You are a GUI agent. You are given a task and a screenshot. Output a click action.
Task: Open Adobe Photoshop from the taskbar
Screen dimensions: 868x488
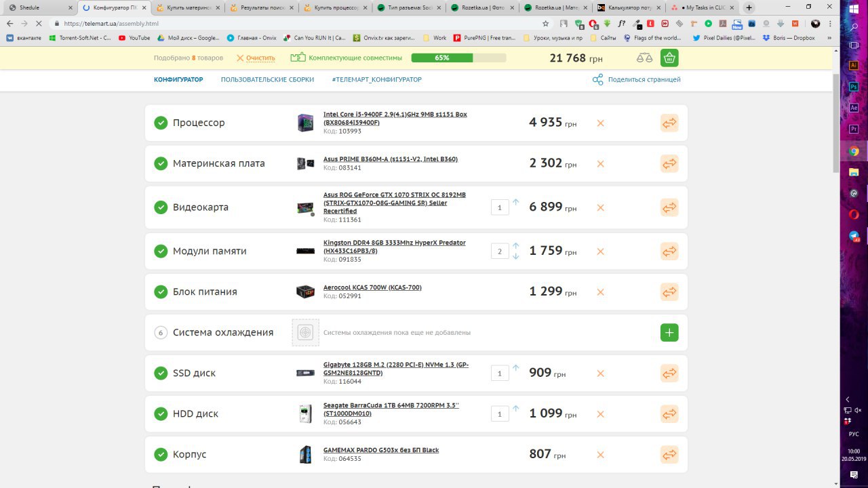(854, 87)
